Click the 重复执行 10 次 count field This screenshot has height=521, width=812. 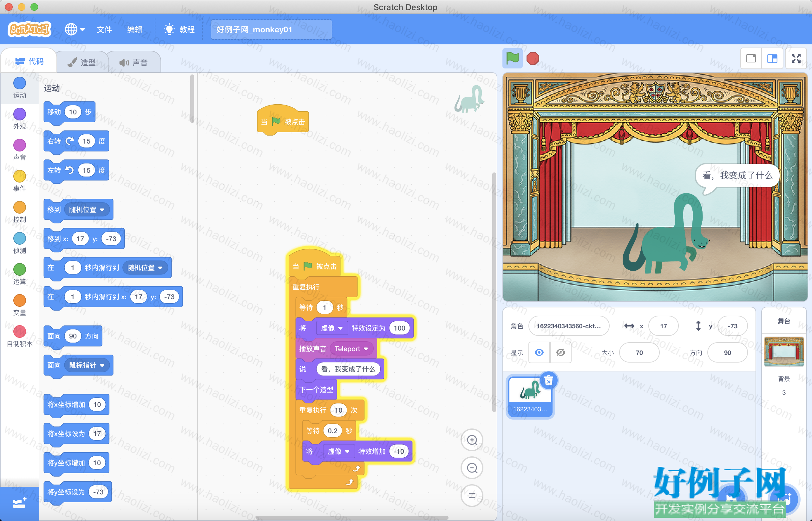point(338,410)
